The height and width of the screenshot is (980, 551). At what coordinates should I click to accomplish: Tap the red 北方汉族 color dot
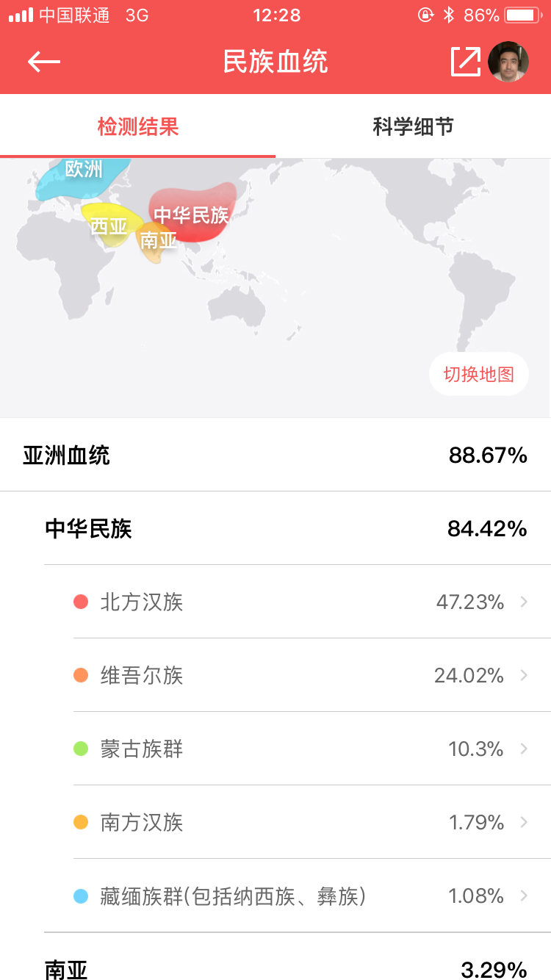[81, 602]
